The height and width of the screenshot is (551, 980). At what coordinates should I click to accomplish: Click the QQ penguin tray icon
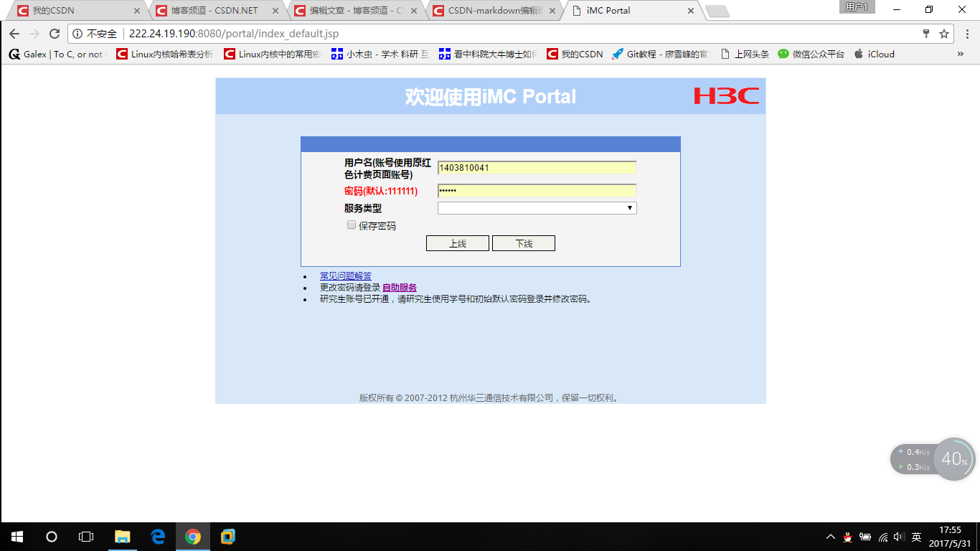click(848, 537)
